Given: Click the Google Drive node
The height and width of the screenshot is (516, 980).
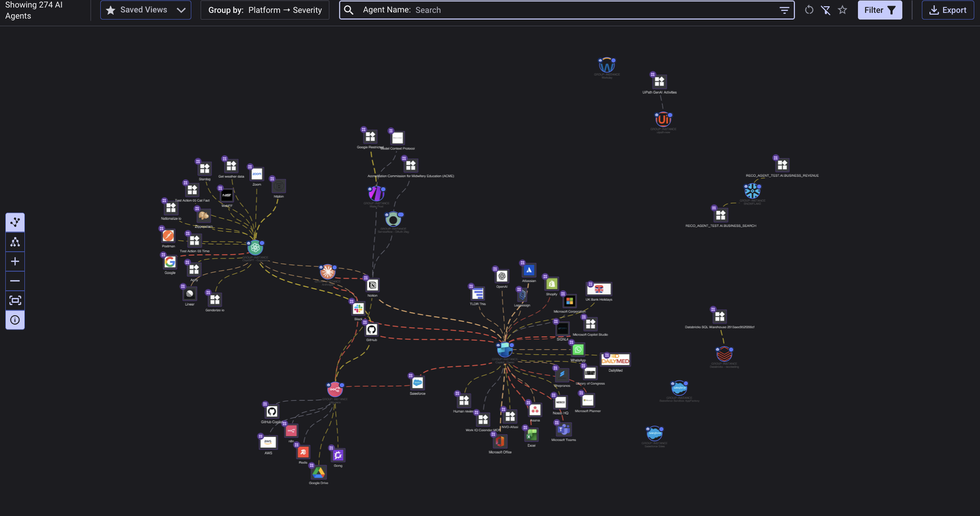Looking at the screenshot, I should [x=318, y=472].
